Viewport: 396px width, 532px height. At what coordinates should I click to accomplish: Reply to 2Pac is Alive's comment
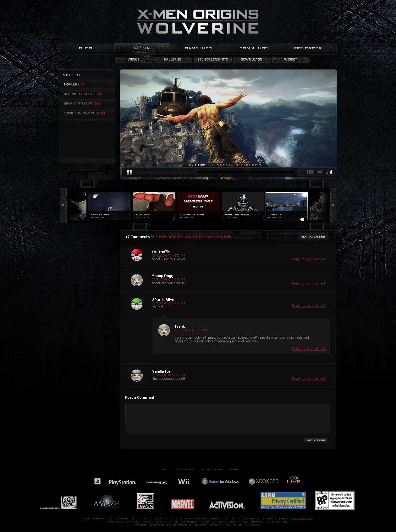(309, 306)
